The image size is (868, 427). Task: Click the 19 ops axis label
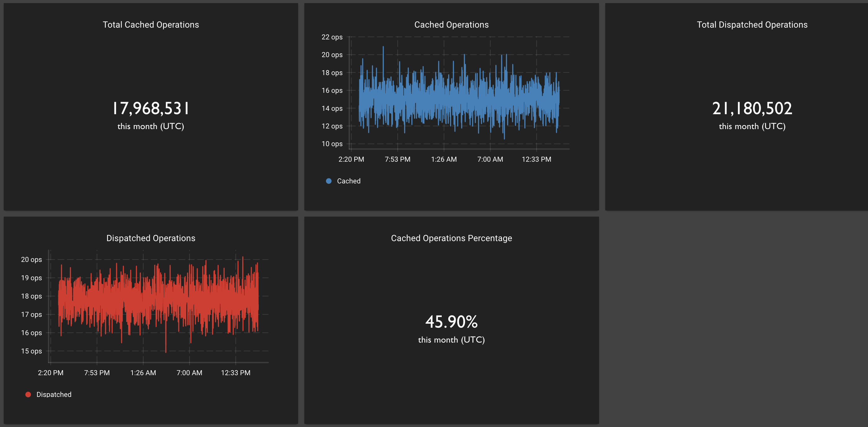pos(31,278)
